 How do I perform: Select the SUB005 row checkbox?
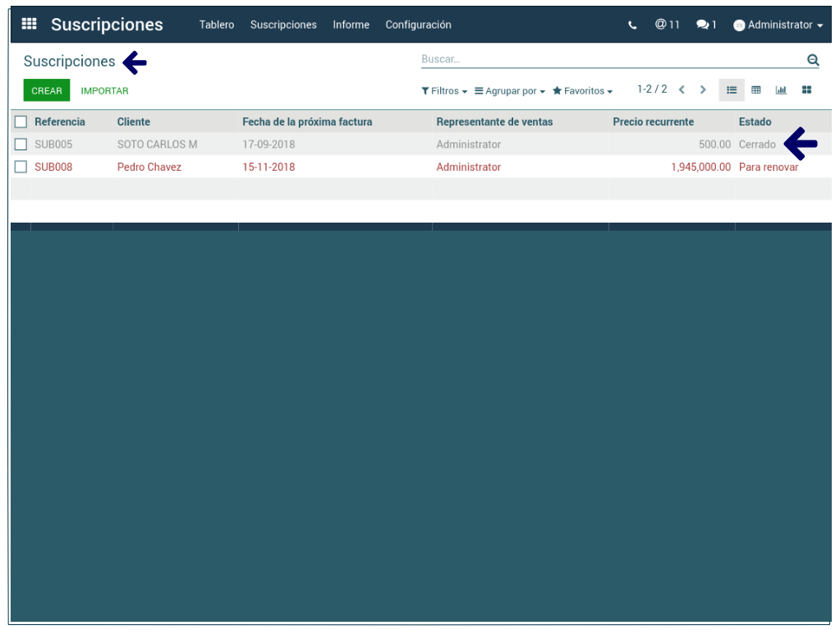pyautogui.click(x=21, y=145)
